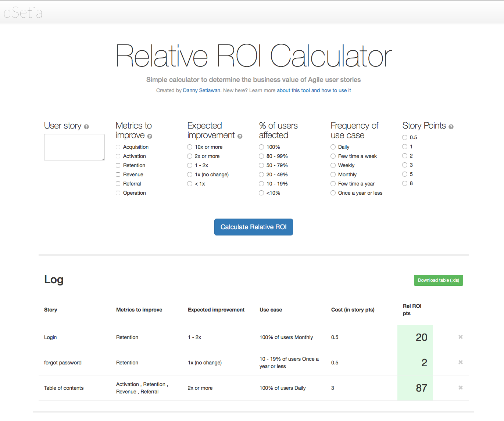The width and height of the screenshot is (504, 421).
Task: Click the '10 - 19% of users Once a year or less' cell
Action: click(x=289, y=363)
